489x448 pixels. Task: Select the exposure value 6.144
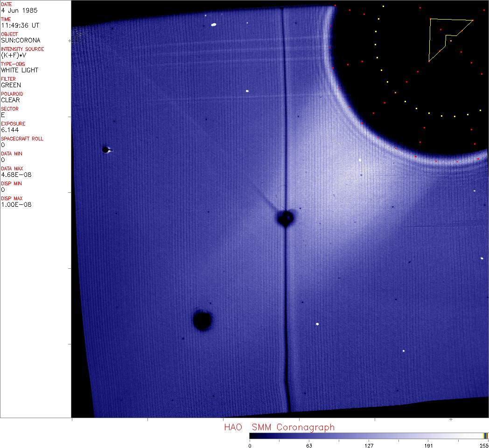click(9, 130)
